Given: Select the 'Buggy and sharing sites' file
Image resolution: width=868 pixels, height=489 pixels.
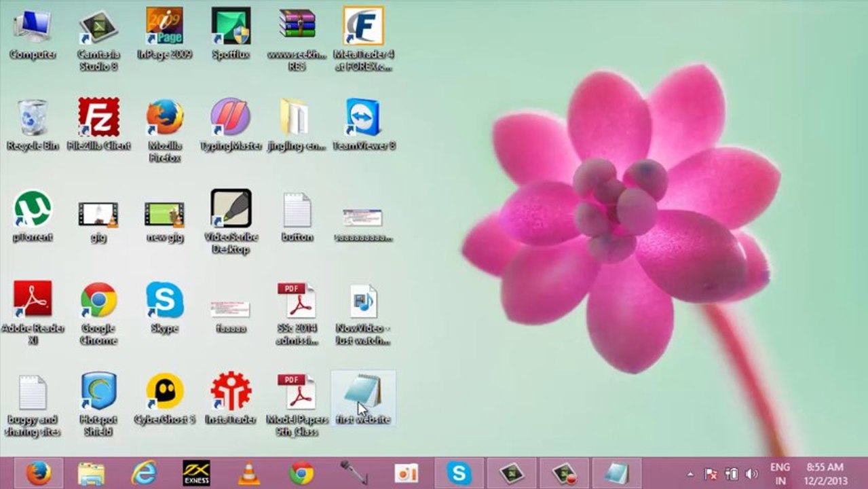Looking at the screenshot, I should (x=32, y=405).
